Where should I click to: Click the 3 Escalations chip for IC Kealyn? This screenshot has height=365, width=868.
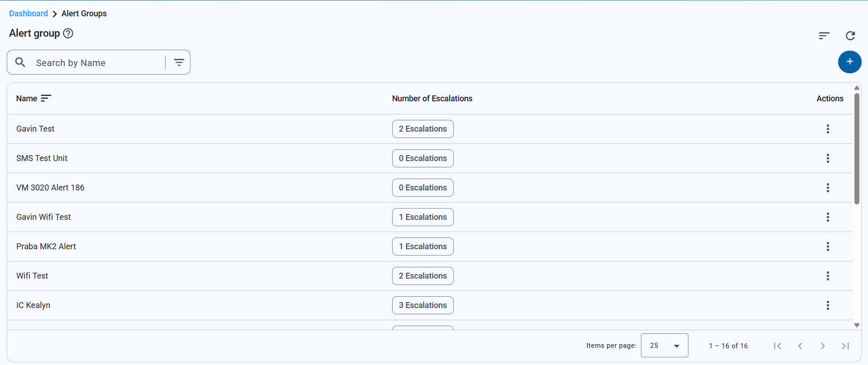(422, 305)
